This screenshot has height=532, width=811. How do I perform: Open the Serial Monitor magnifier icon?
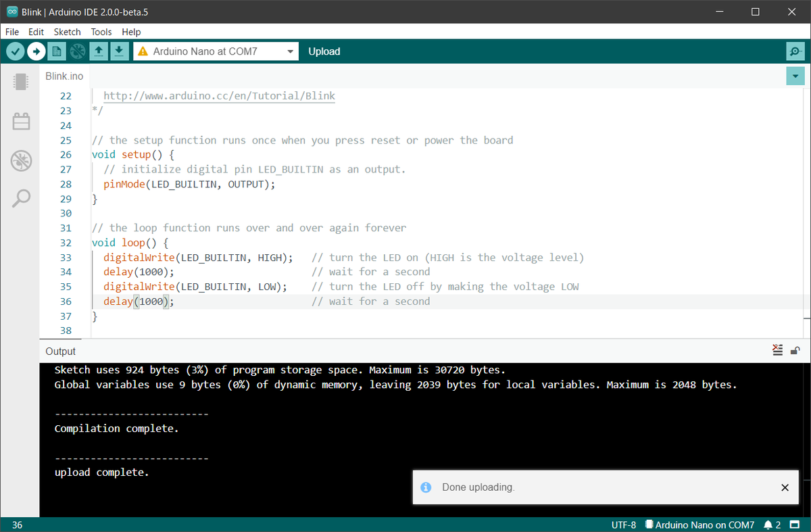pyautogui.click(x=795, y=51)
